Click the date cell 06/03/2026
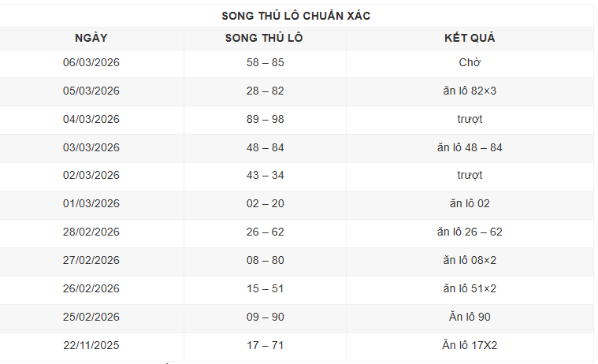 point(91,62)
